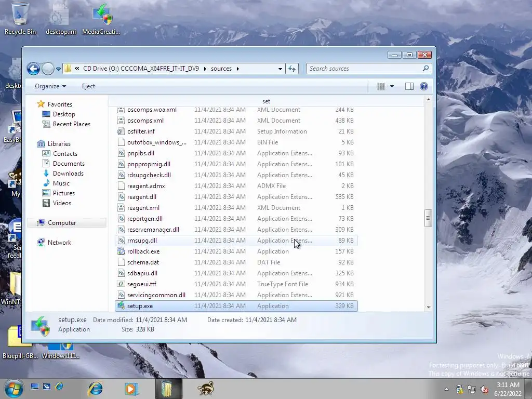Open the Music library

point(56,183)
